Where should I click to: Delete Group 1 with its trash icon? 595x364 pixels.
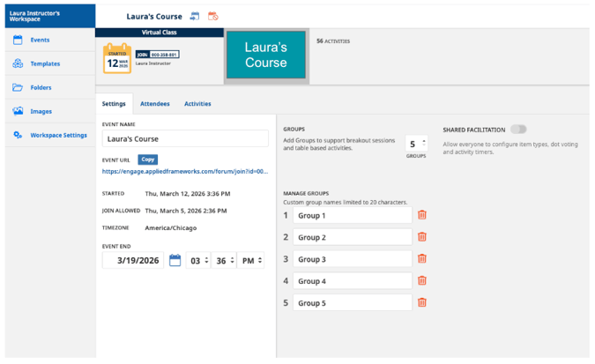(x=421, y=215)
